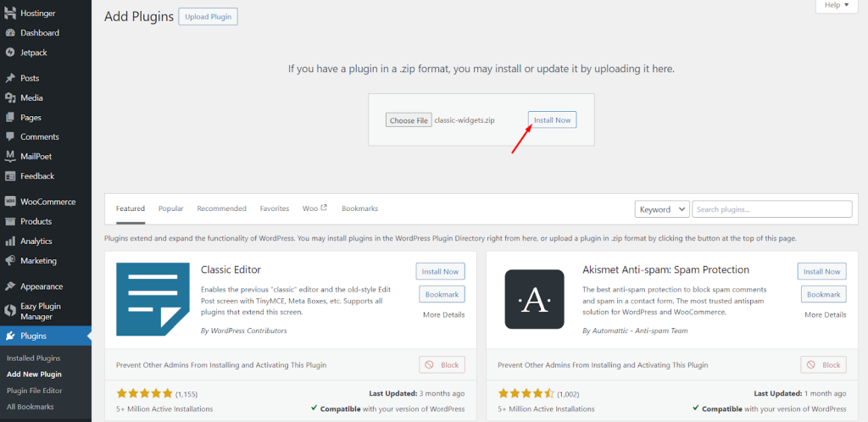
Task: Select Add New Plugin submenu item
Action: click(34, 374)
